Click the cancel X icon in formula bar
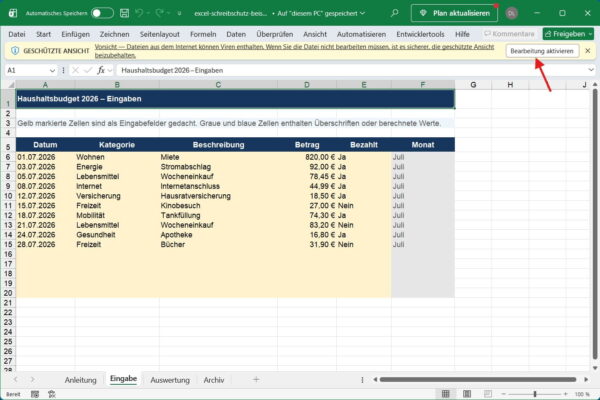Image resolution: width=600 pixels, height=400 pixels. 75,70
